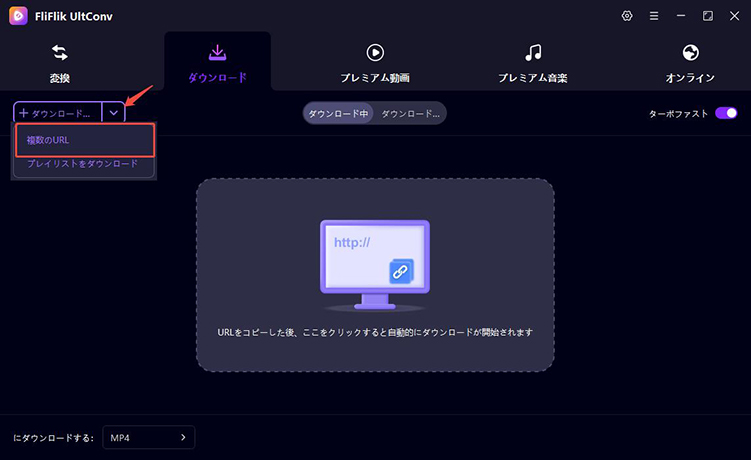Open the MP4 output format selector

(x=148, y=437)
